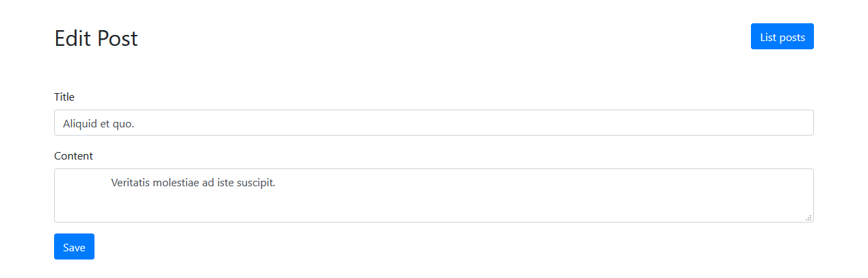Click the Edit Post heading
Image resolution: width=868 pixels, height=278 pixels.
tap(96, 38)
